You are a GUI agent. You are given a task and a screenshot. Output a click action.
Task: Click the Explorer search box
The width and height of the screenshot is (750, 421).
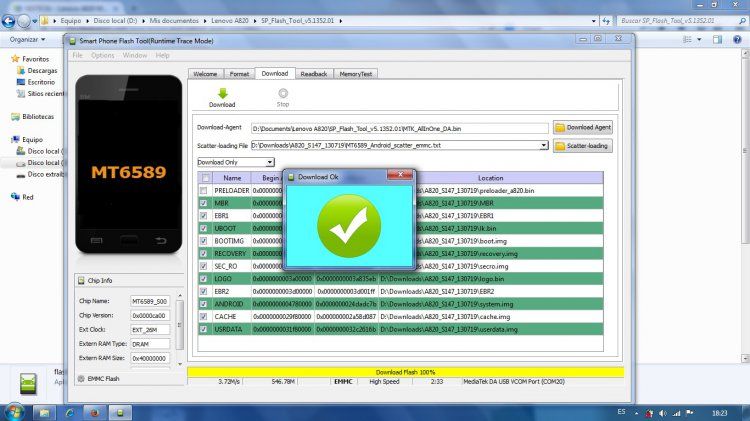681,21
